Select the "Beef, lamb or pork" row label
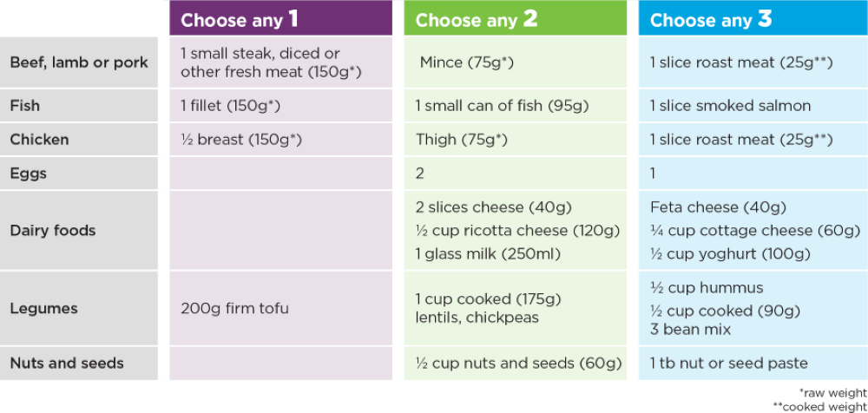The image size is (868, 413). pos(79,62)
